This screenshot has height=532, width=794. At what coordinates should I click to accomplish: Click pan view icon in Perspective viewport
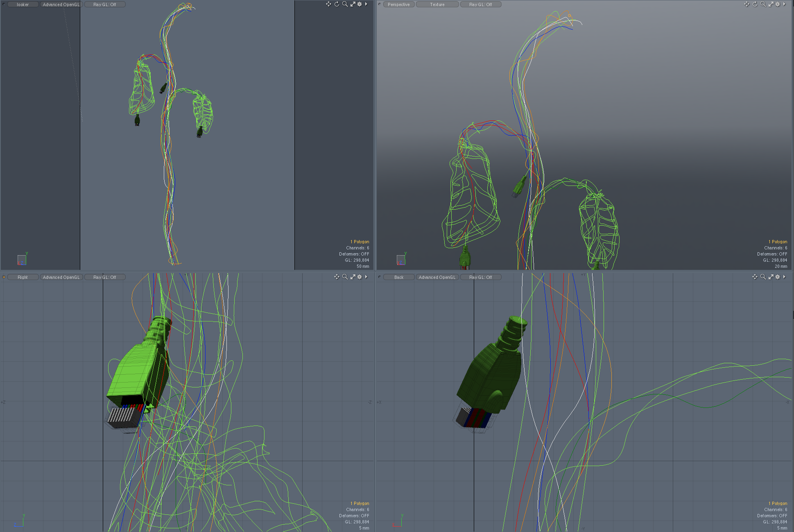click(746, 4)
